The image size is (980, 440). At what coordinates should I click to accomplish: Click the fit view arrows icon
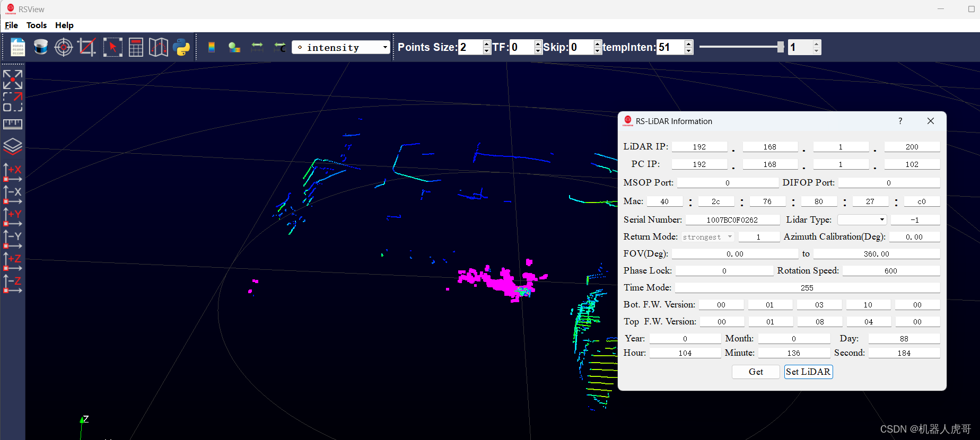[13, 80]
